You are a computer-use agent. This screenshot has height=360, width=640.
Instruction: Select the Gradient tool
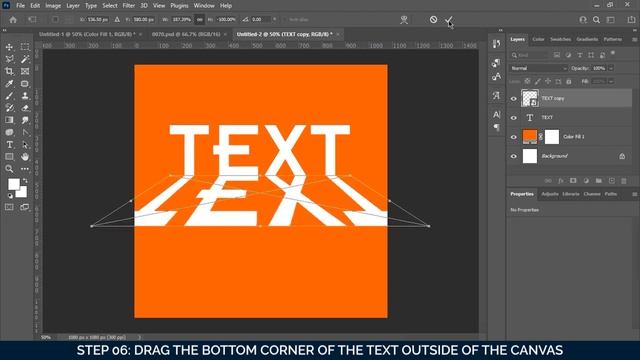click(x=9, y=120)
